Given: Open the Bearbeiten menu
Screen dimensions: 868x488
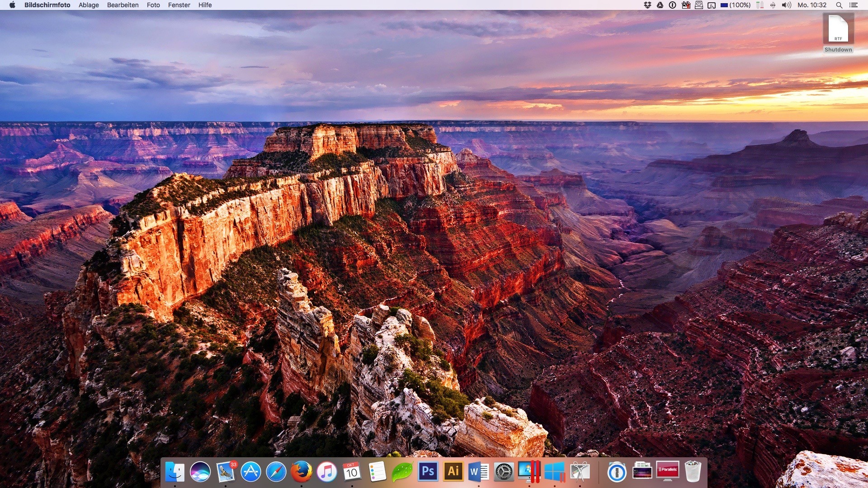Looking at the screenshot, I should [x=123, y=5].
